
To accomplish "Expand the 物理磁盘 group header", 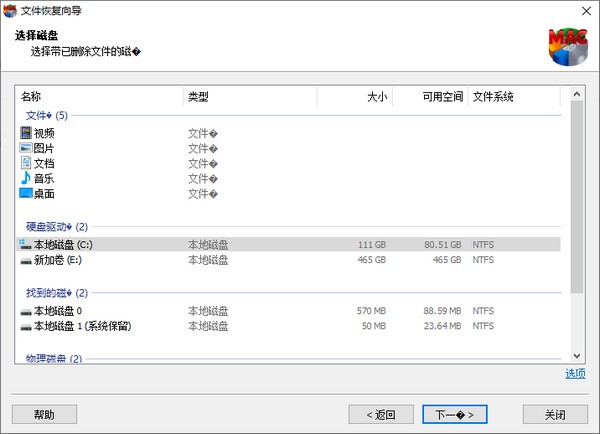I will point(53,358).
